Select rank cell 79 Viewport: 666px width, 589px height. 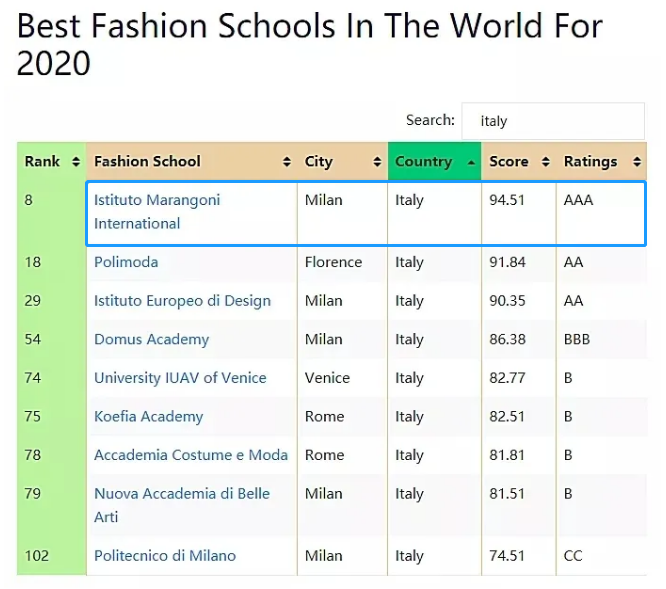(51, 505)
